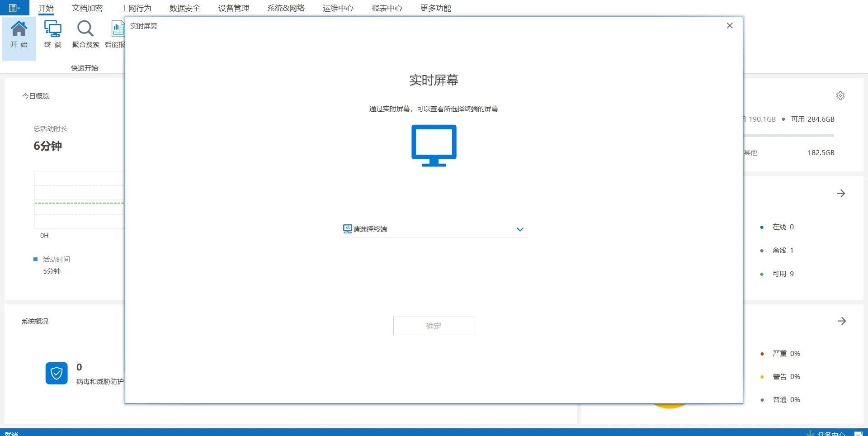Viewport: 868px width, 436px height.
Task: Click the terminal icon beside 请选择终端
Action: click(347, 229)
